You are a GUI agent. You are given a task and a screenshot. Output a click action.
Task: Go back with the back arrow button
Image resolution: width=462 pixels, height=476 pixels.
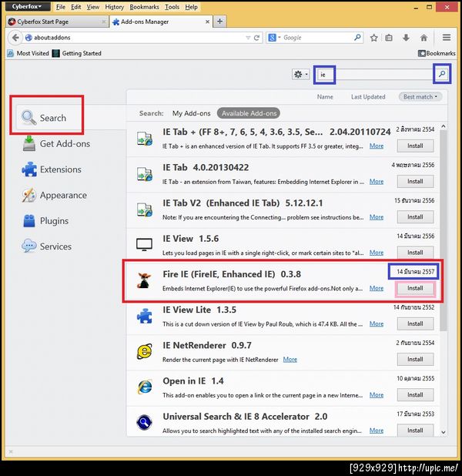click(15, 38)
